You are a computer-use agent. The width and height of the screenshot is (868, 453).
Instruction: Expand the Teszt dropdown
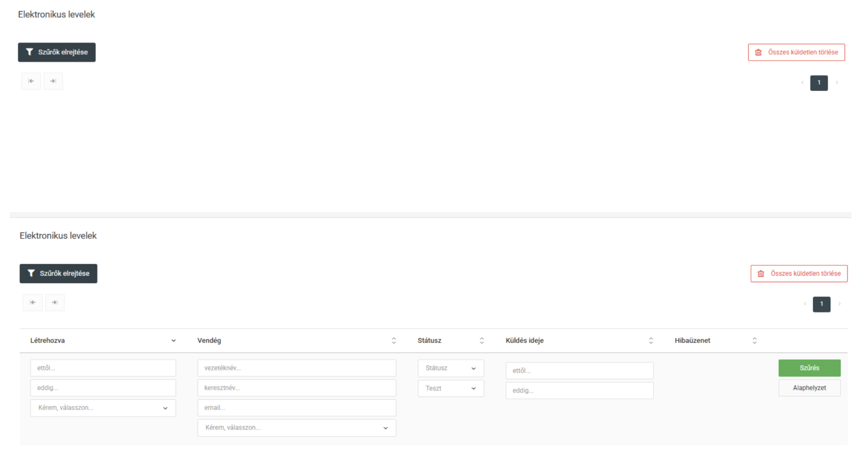coord(451,388)
